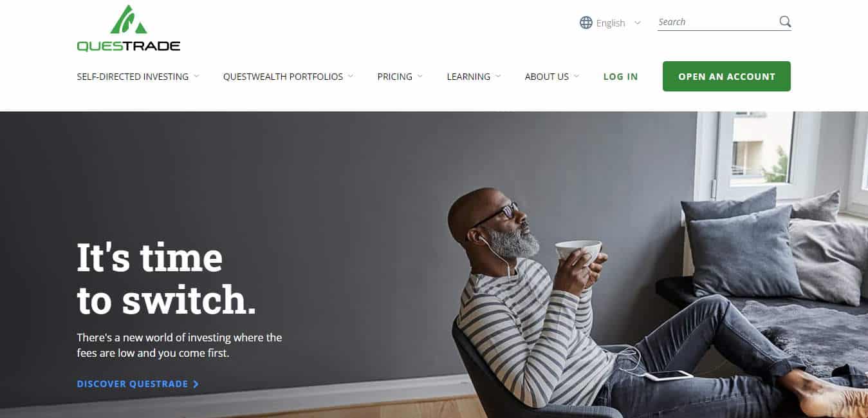The width and height of the screenshot is (868, 418).
Task: Expand the About Us chevron
Action: [577, 76]
